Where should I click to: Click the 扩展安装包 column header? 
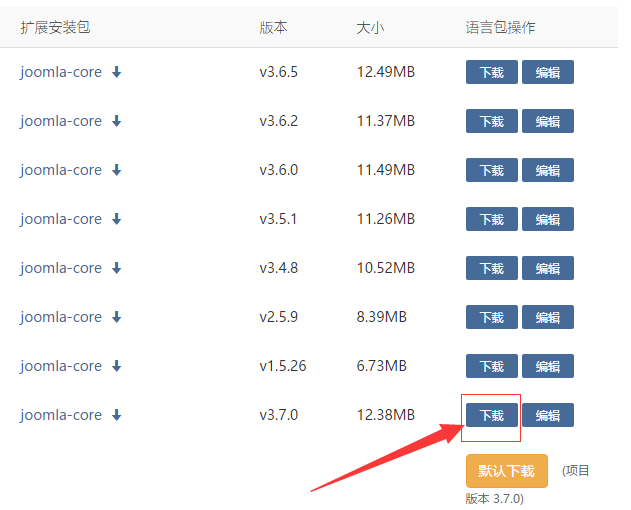coord(55,27)
